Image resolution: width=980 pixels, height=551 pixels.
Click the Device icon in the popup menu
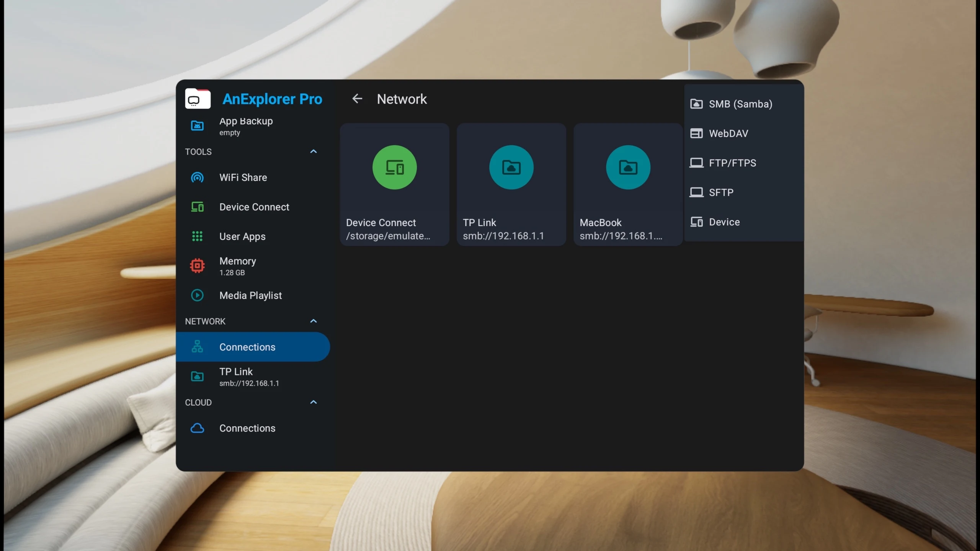tap(696, 222)
